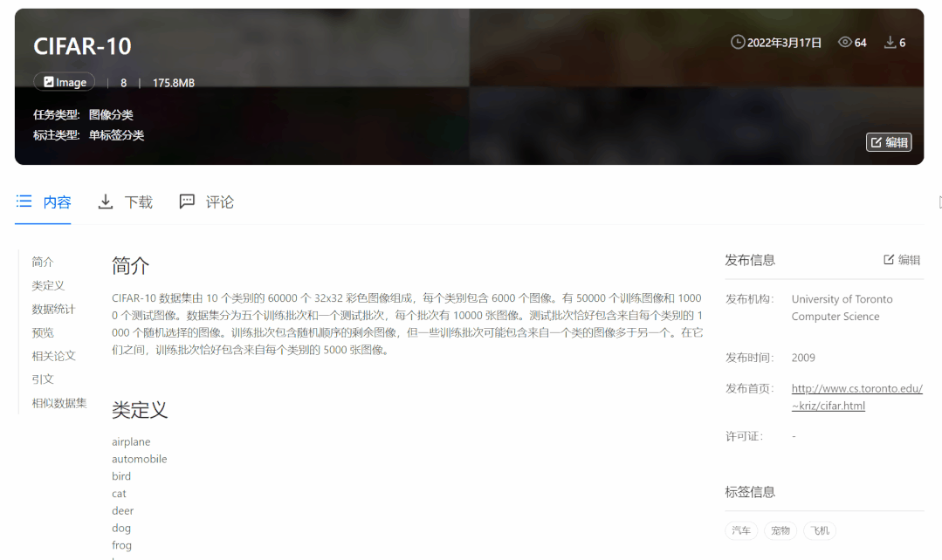This screenshot has width=942, height=560.
Task: Click the airplane class entry
Action: click(131, 441)
